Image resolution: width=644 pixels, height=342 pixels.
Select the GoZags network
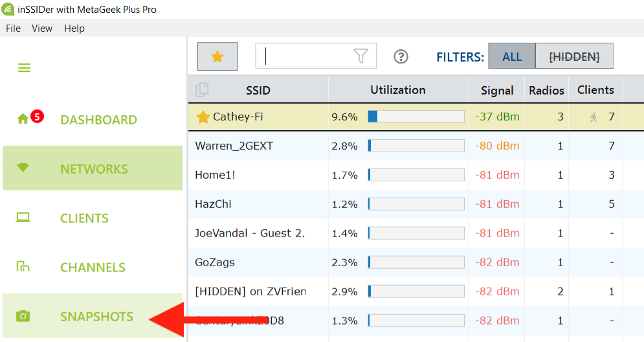click(215, 263)
